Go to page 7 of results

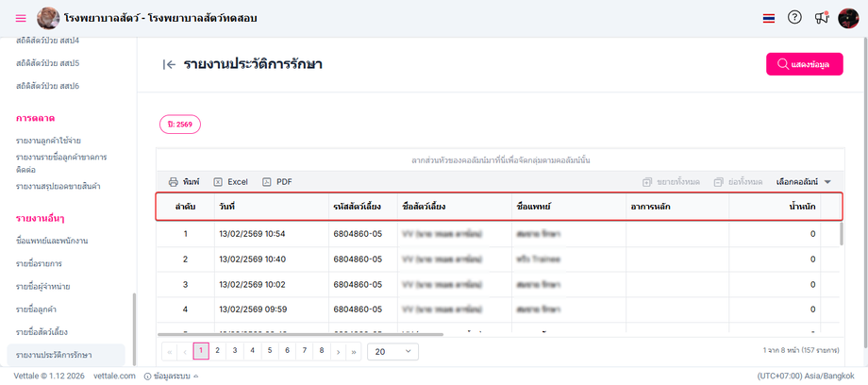305,351
